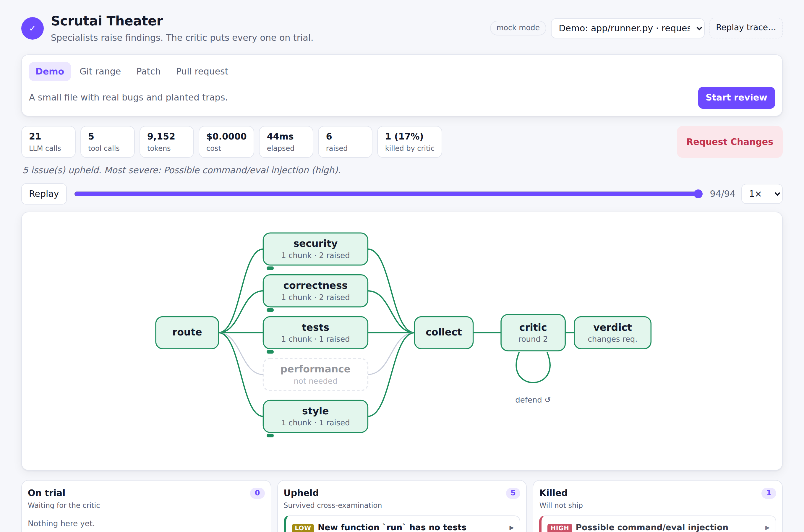Click the 21 LLM calls stat card

point(48,142)
